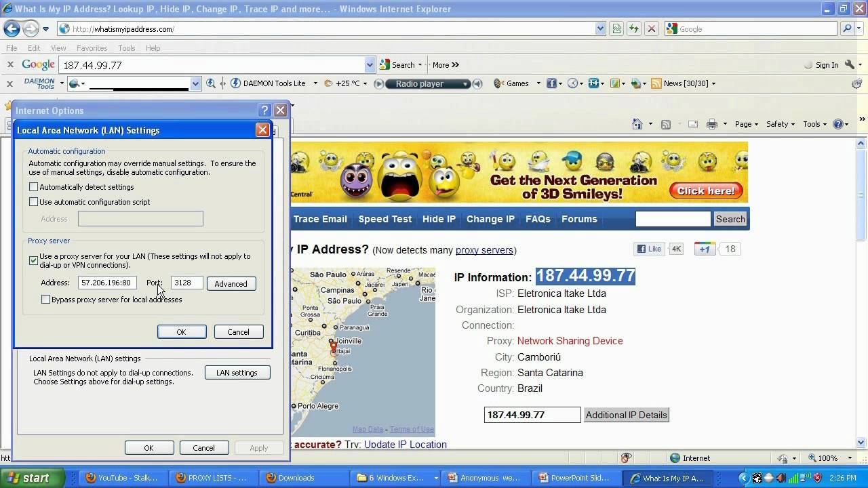Click the Advanced proxy button
The width and height of the screenshot is (868, 488).
tap(231, 283)
